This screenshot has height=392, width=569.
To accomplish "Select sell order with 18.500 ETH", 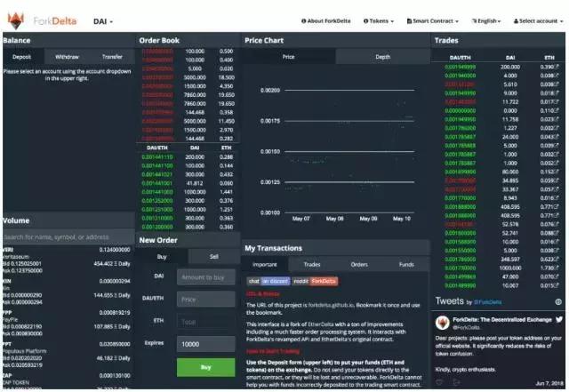I will click(188, 77).
